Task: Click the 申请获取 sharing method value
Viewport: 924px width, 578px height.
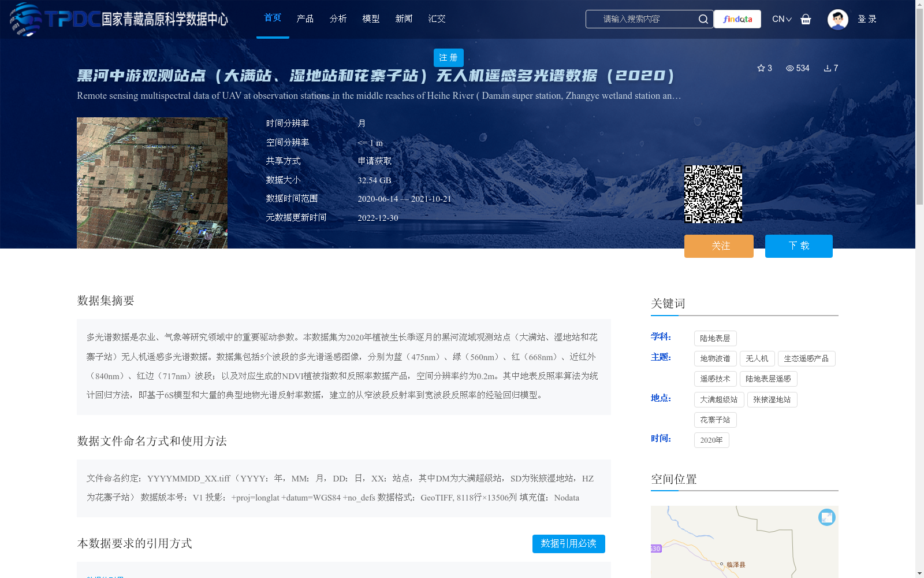Action: point(375,161)
